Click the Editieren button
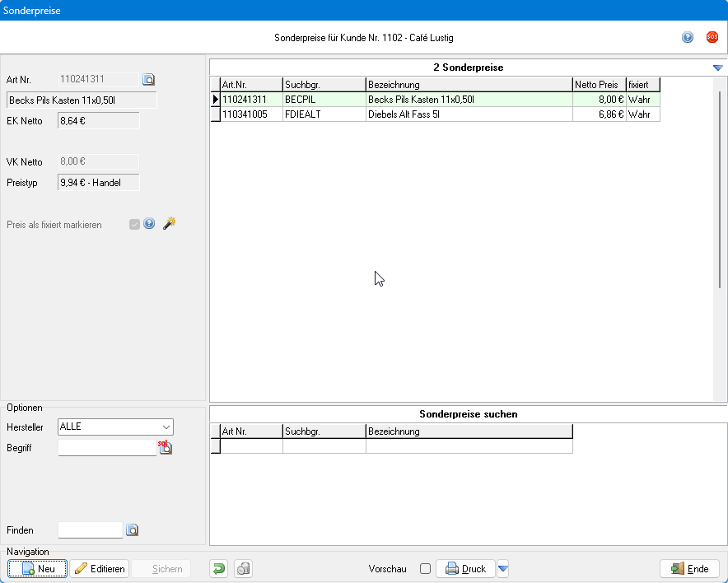The width and height of the screenshot is (728, 583). pyautogui.click(x=99, y=568)
